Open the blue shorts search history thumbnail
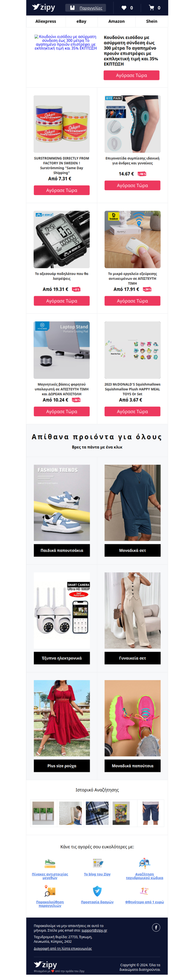 pos(150,813)
